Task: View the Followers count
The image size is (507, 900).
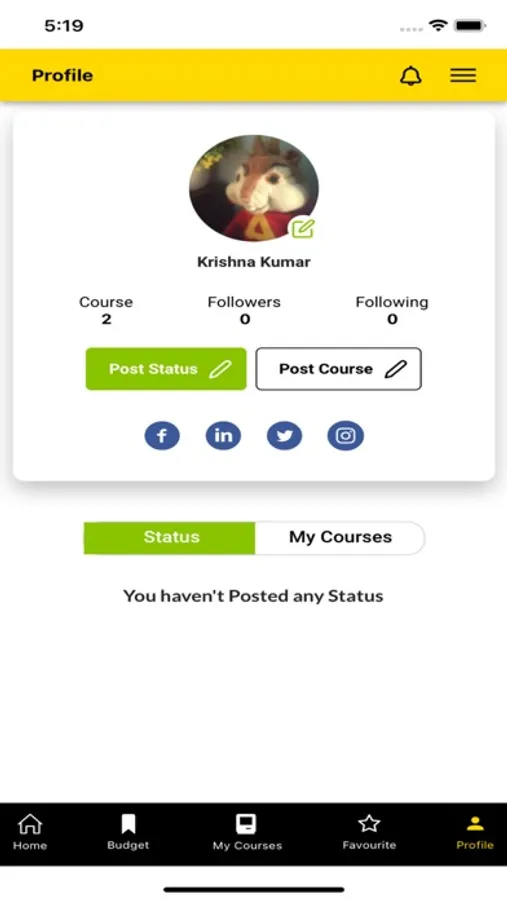Action: pyautogui.click(x=245, y=311)
